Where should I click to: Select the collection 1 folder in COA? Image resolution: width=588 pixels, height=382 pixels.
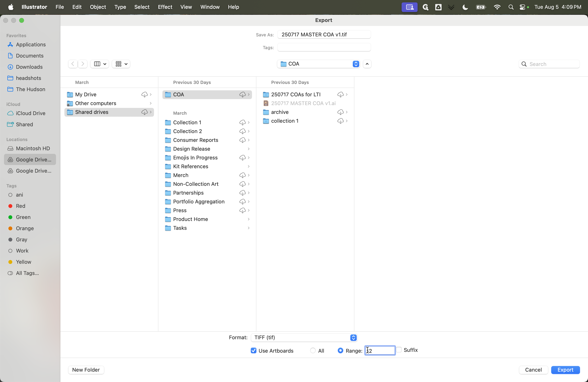305,121
